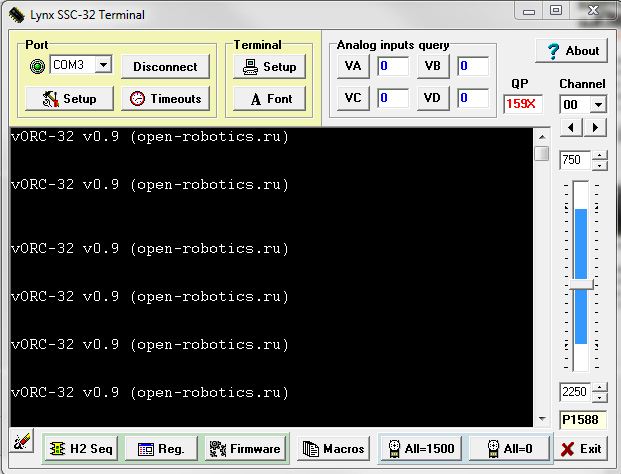
Task: Open the About dialog
Action: [x=571, y=51]
